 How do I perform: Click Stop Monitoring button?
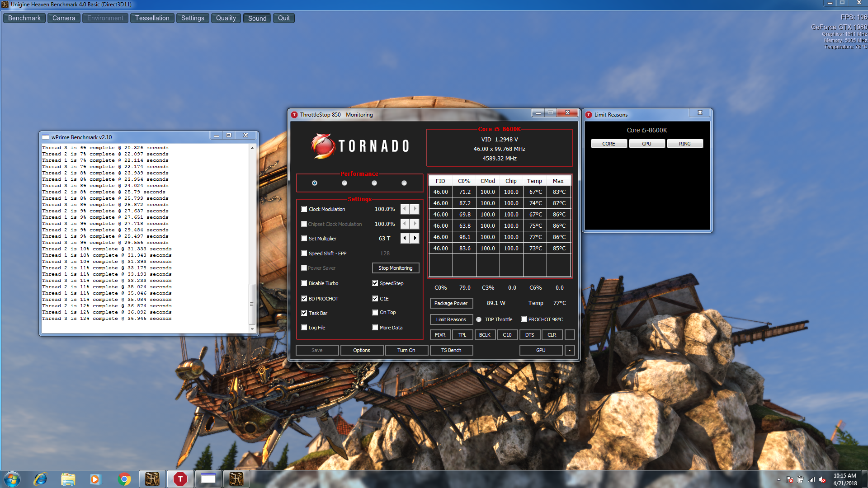click(396, 268)
